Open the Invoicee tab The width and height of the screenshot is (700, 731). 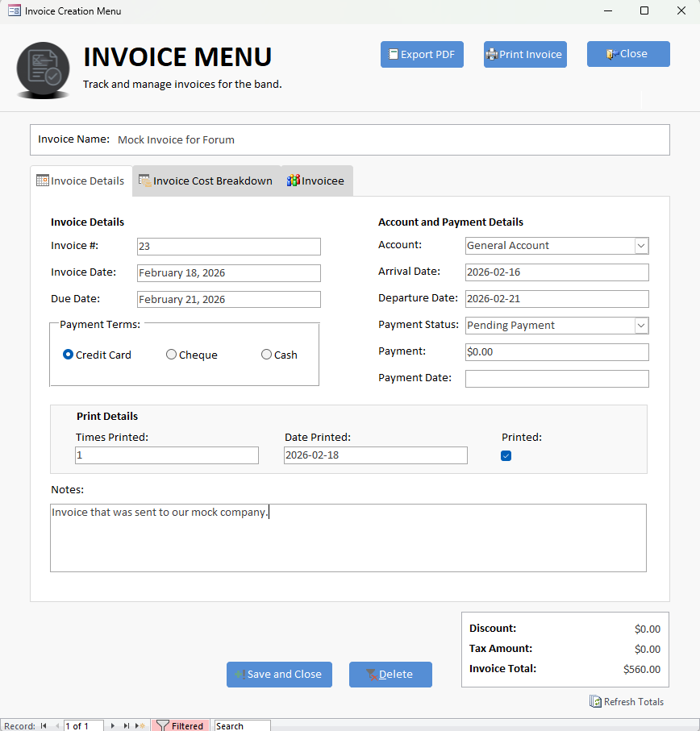[x=316, y=181]
